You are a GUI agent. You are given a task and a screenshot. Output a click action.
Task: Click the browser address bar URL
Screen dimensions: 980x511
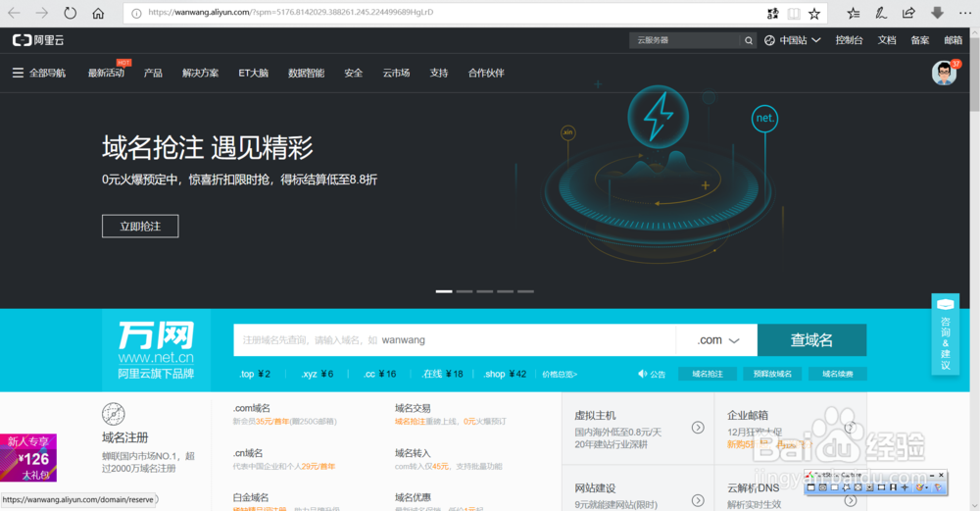(291, 13)
